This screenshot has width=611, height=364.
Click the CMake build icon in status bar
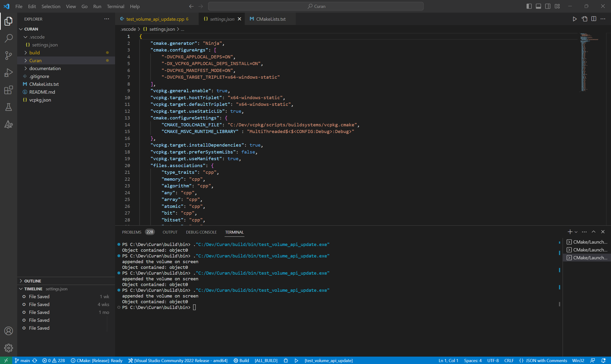(236, 360)
